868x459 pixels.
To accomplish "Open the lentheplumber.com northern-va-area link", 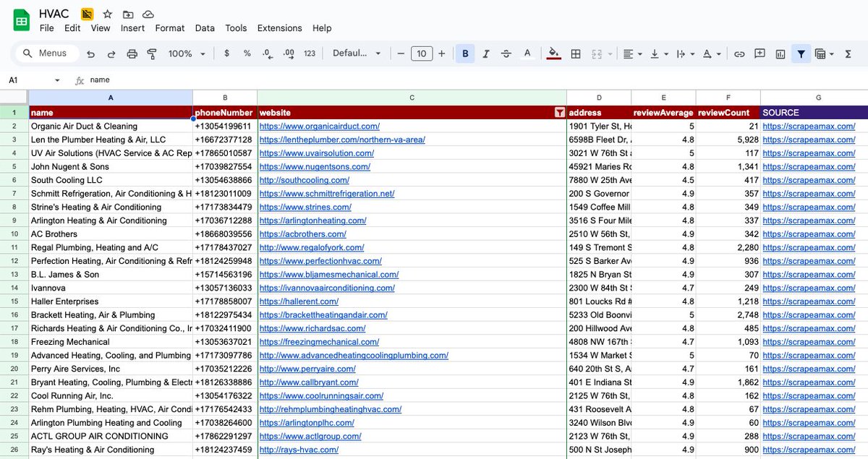I will point(342,140).
